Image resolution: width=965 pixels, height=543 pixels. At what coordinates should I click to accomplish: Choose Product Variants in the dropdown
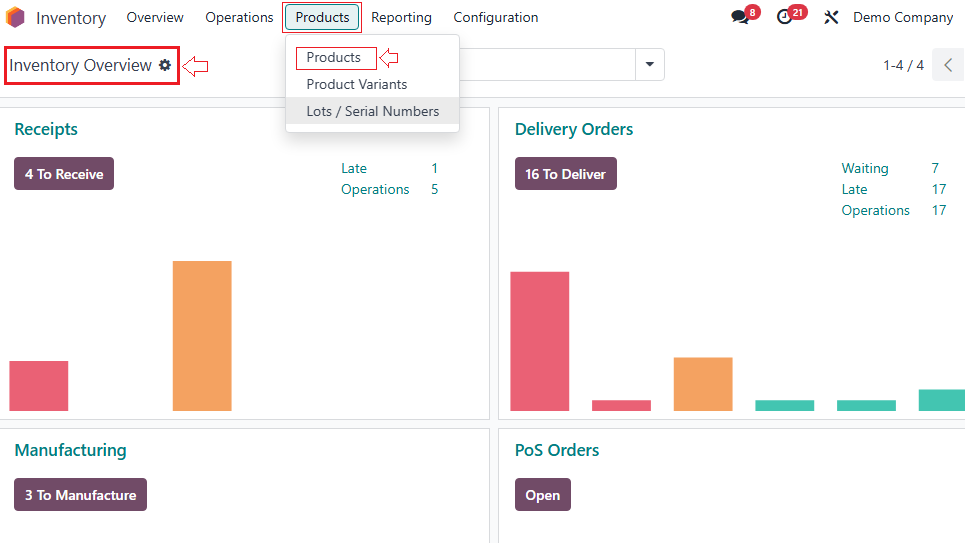[x=357, y=85]
